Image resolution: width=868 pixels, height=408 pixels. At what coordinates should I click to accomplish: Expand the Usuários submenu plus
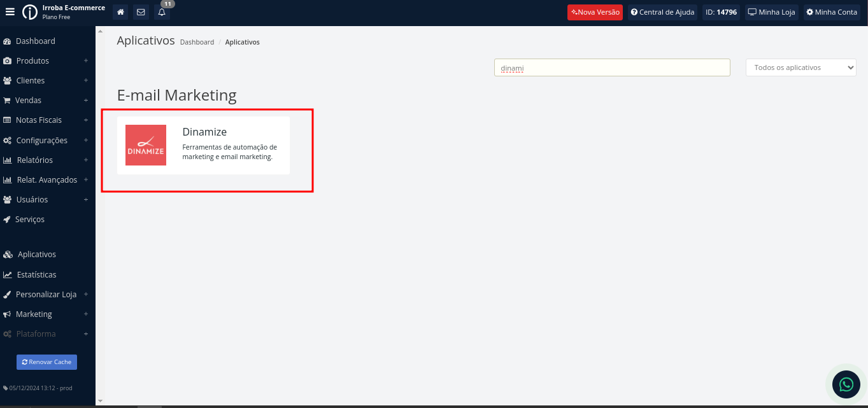(86, 200)
